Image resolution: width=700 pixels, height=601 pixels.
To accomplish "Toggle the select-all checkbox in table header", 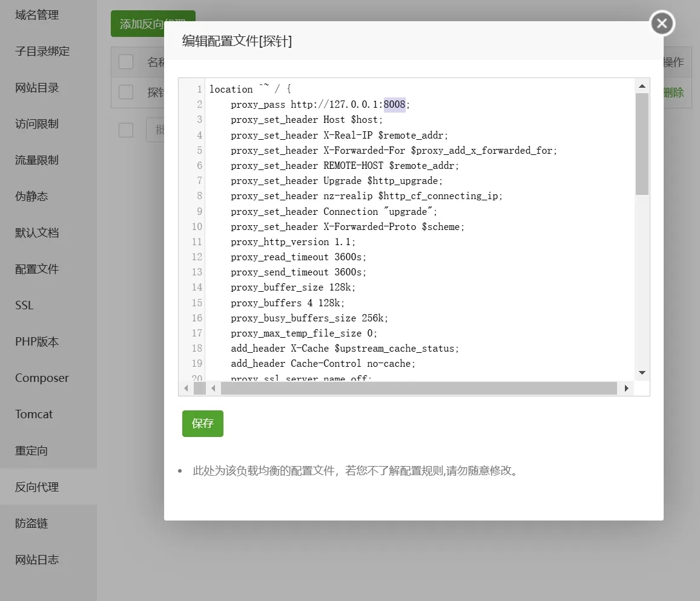I will [x=126, y=62].
